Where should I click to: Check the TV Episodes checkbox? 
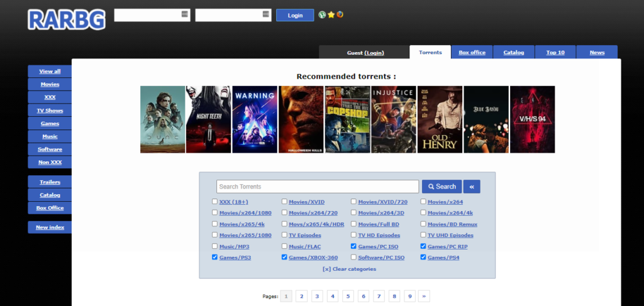click(x=284, y=235)
